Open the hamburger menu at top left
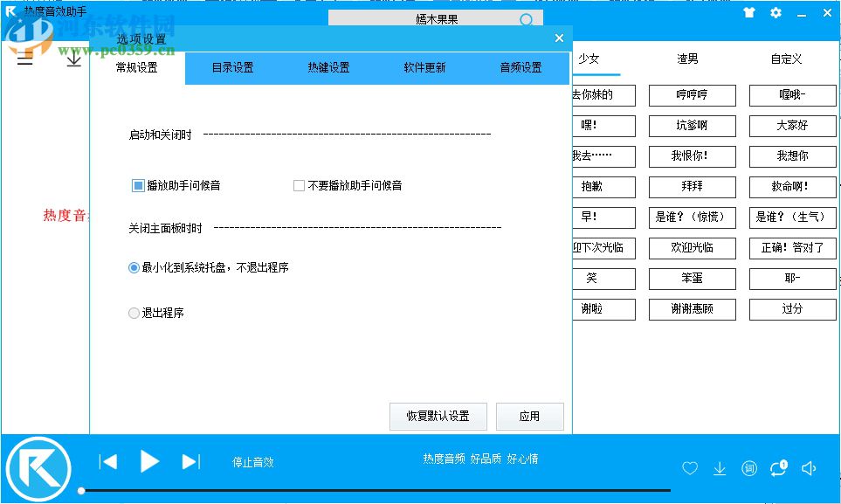Viewport: 841px width, 504px height. [x=24, y=59]
